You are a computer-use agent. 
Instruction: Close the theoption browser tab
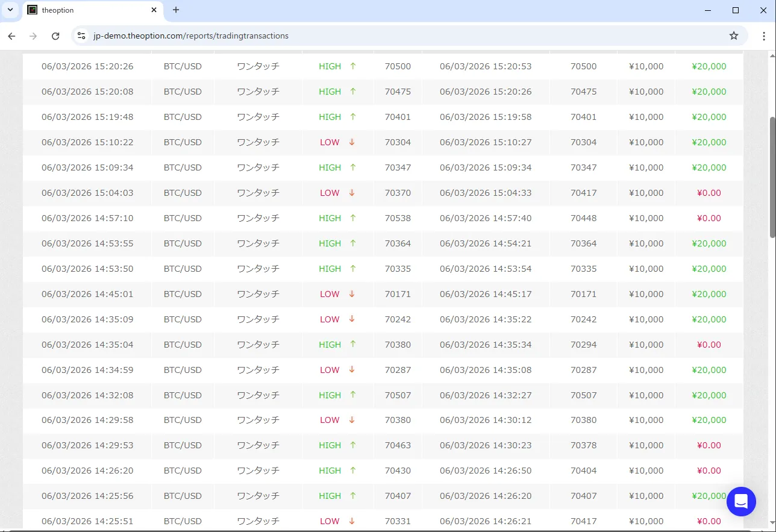coord(154,10)
